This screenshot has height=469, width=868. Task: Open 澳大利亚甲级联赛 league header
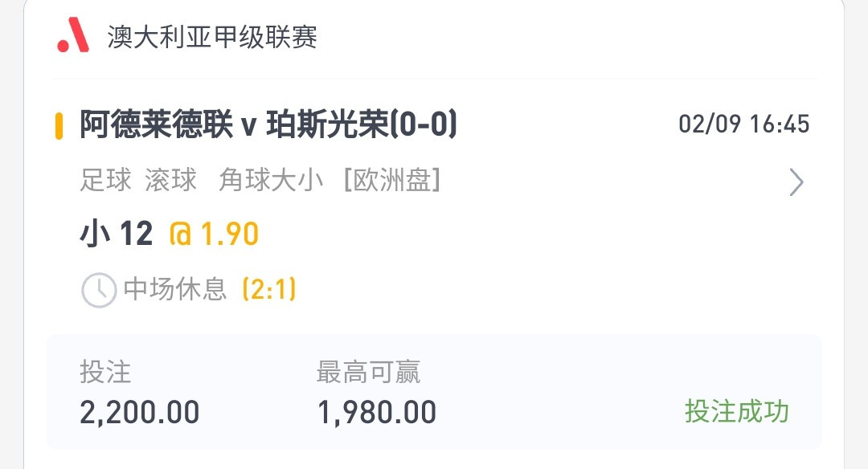[212, 37]
